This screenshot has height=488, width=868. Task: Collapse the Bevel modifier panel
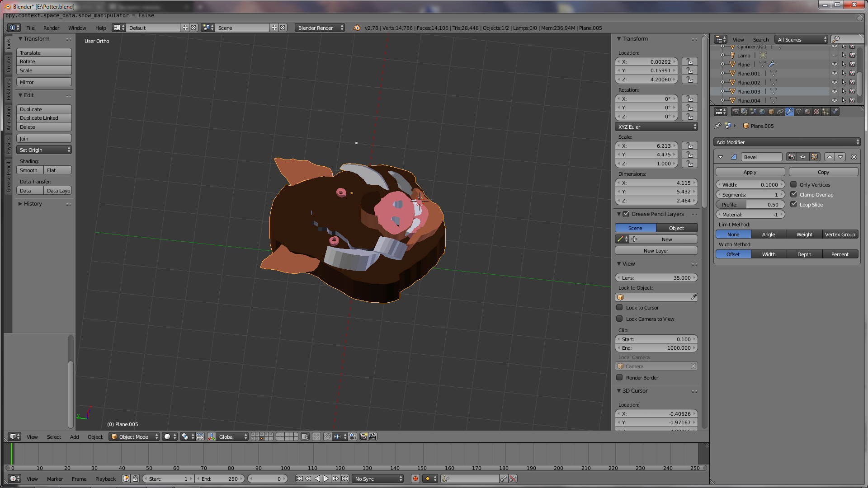720,157
